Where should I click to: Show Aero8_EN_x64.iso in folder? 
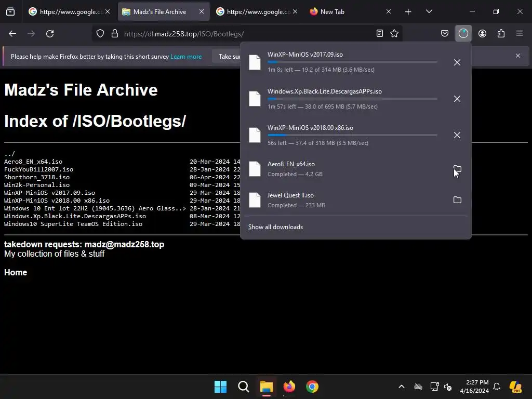(457, 169)
